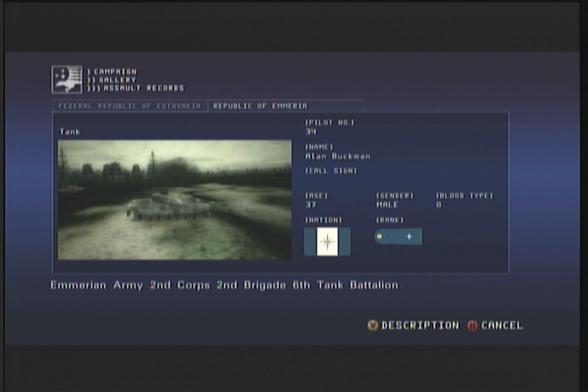
Task: Select the Emmerian national flag icon
Action: click(327, 242)
